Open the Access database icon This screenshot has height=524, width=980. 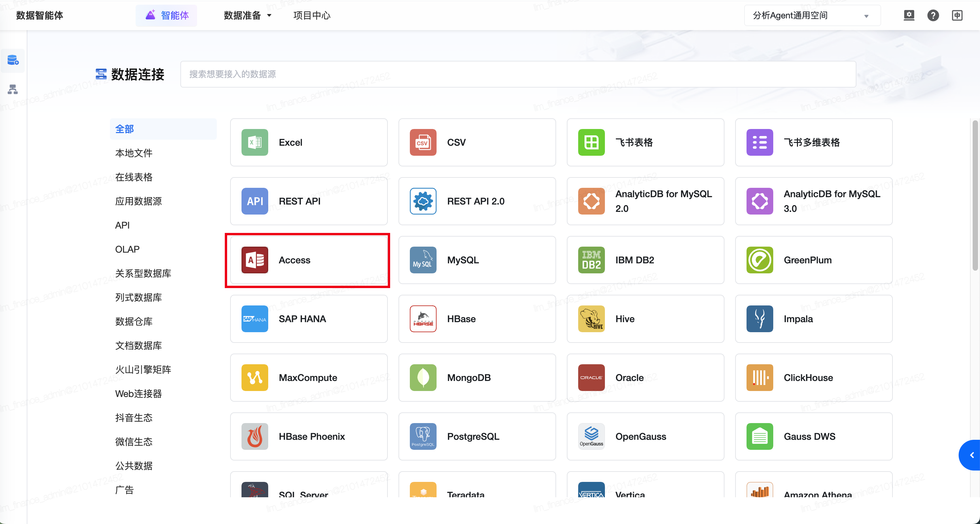click(x=255, y=260)
